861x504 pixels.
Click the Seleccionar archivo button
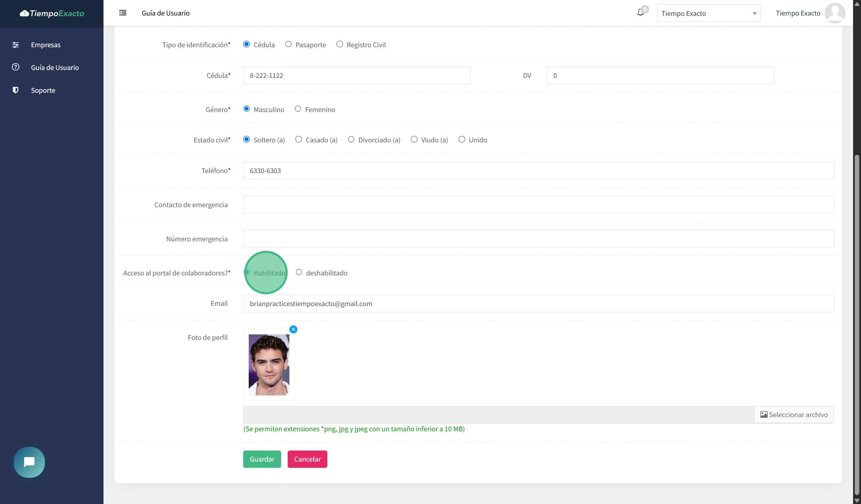[794, 415]
